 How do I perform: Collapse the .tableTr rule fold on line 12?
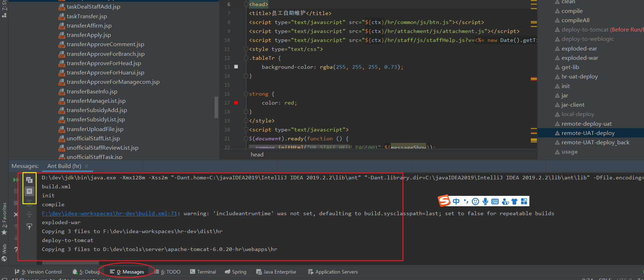[246, 58]
